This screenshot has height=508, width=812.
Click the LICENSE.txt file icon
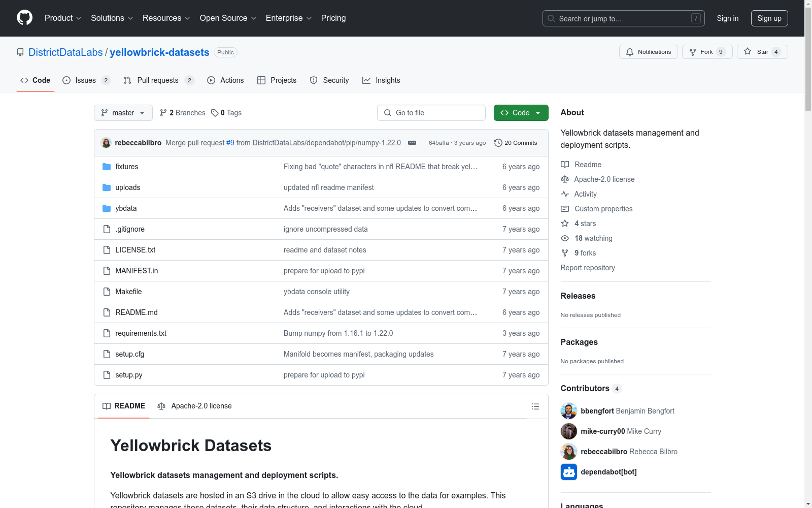(107, 250)
